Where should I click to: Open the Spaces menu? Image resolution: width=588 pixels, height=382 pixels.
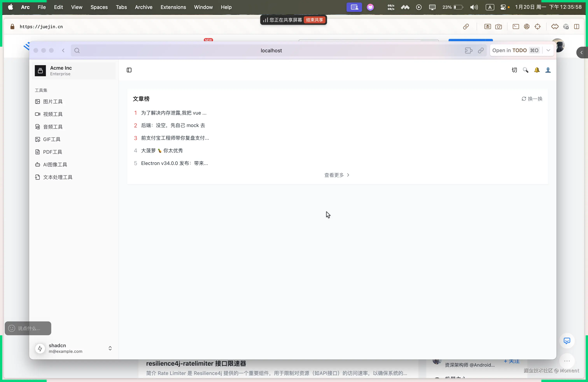99,7
